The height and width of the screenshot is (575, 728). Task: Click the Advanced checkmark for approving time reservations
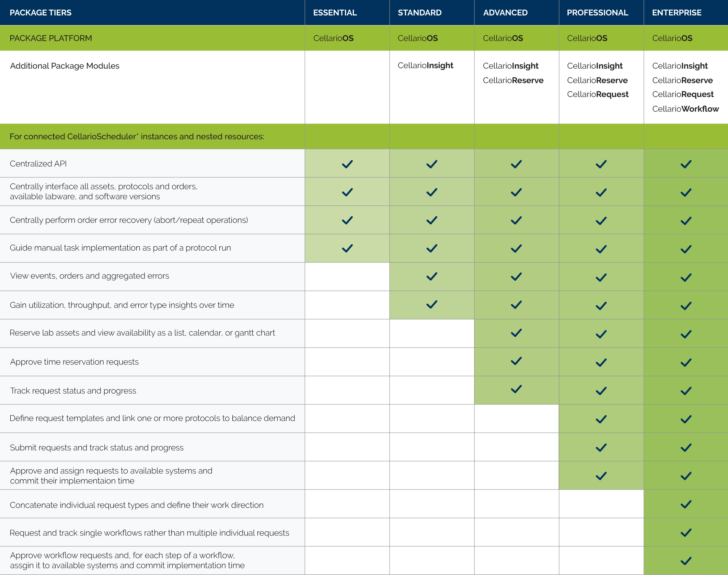click(x=516, y=362)
